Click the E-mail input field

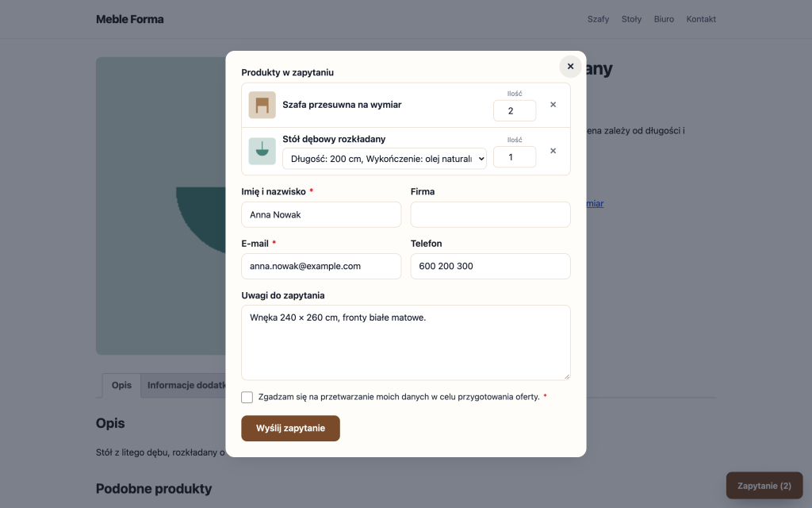[321, 266]
